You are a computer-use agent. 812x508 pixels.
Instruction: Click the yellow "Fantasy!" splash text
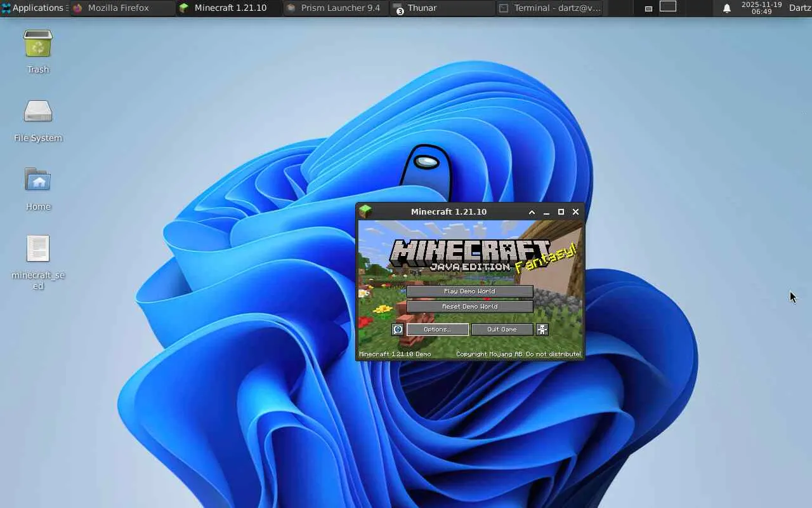[x=545, y=258]
